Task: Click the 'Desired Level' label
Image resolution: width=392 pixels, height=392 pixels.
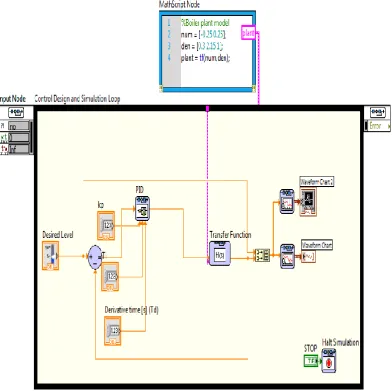Action: (58, 235)
